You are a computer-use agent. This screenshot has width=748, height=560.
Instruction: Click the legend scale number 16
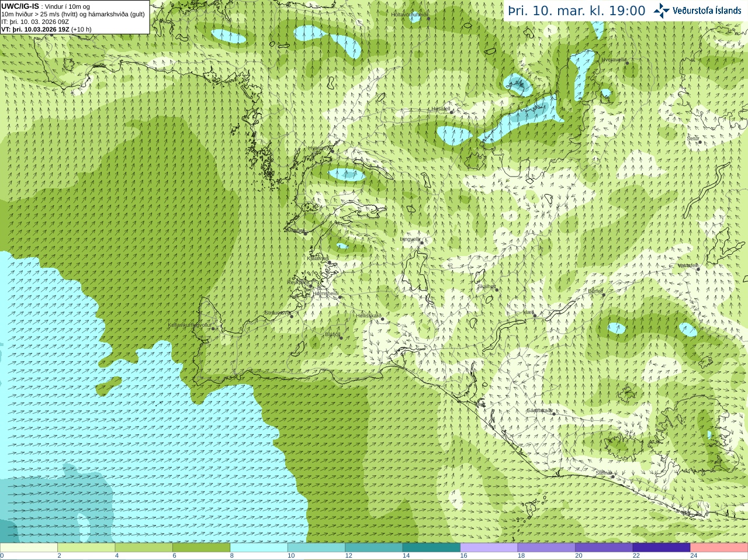tap(463, 556)
